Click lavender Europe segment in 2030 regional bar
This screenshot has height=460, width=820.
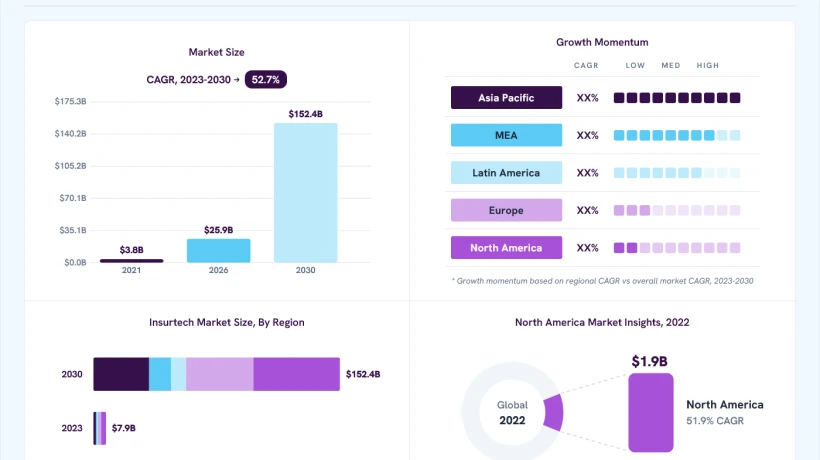click(x=220, y=374)
